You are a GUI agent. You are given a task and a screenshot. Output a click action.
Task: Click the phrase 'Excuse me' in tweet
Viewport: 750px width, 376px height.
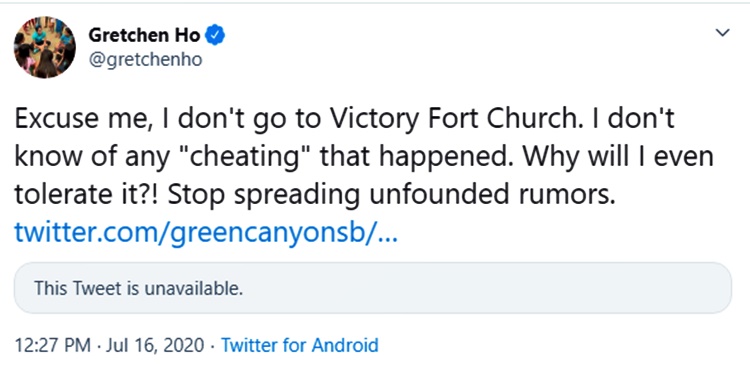[x=79, y=118]
